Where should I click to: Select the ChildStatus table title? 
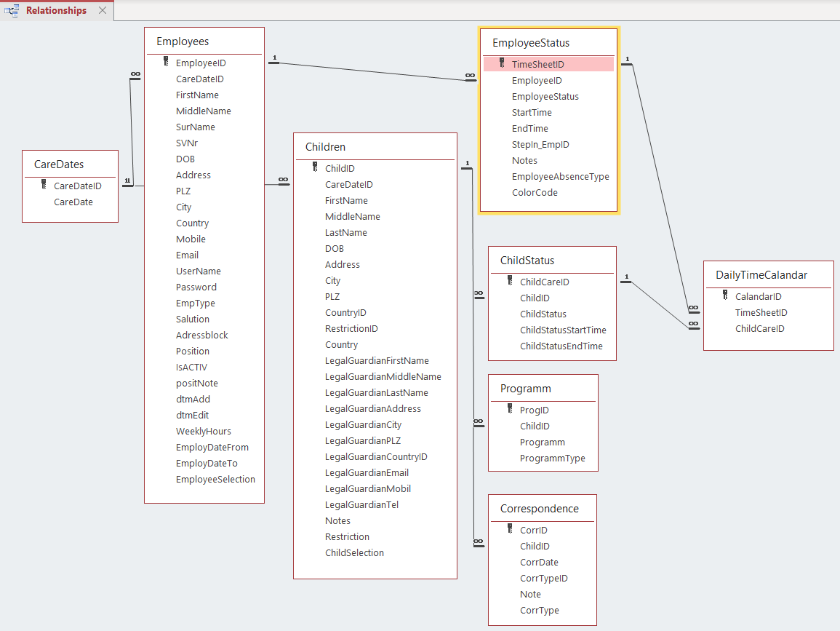527,261
